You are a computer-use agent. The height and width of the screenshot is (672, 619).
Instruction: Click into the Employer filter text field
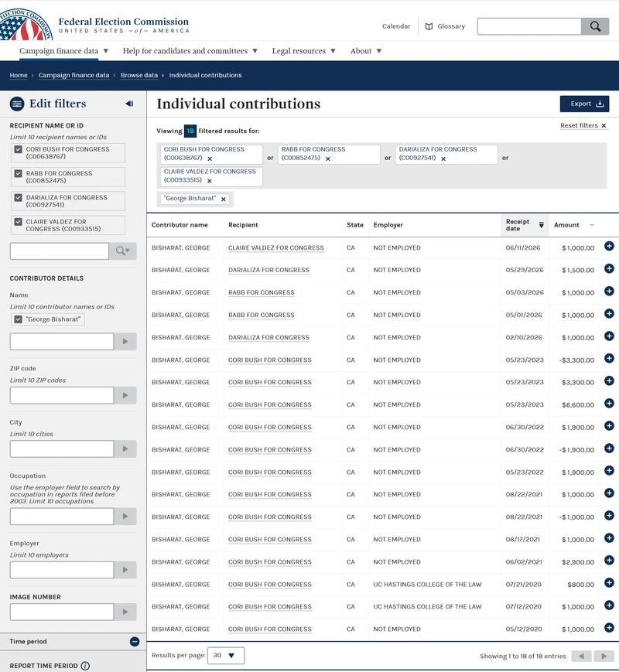(x=62, y=570)
